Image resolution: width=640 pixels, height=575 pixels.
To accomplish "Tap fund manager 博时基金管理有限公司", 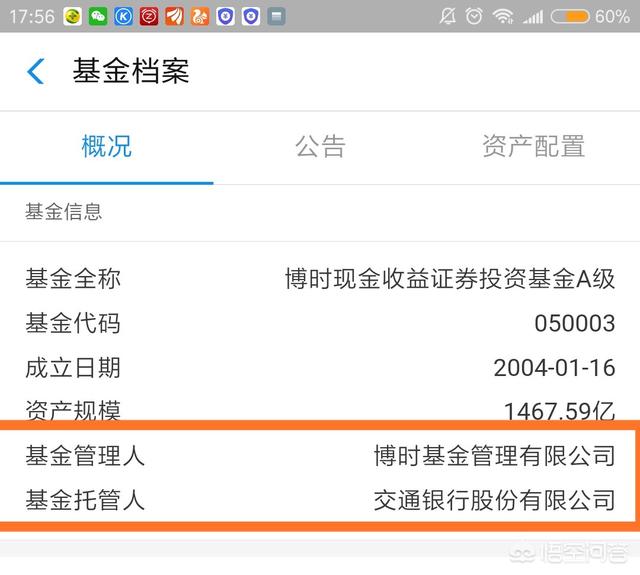I will click(494, 456).
